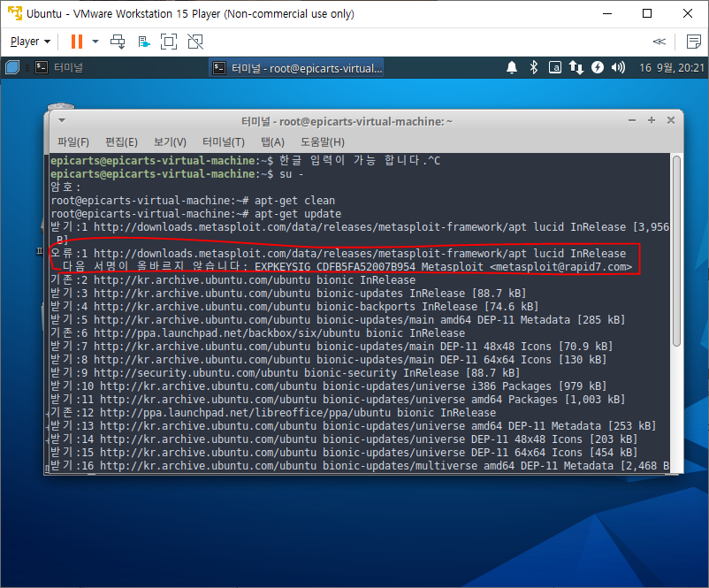Viewport: 709px width, 588px height.
Task: Toggle Unity mode icon in VMware toolbar
Action: click(x=195, y=42)
